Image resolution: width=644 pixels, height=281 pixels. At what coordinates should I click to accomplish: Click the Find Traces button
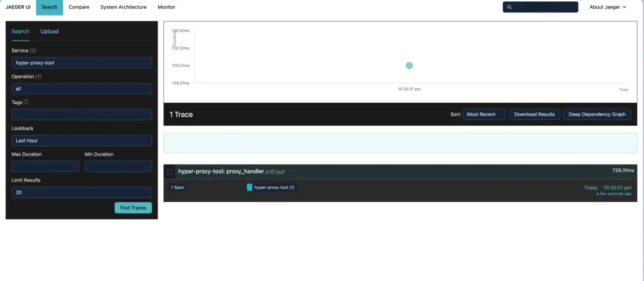pyautogui.click(x=133, y=208)
